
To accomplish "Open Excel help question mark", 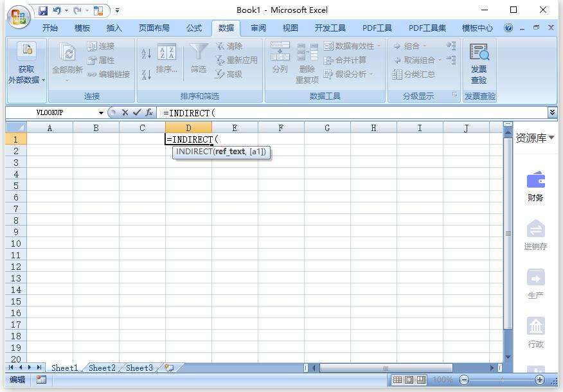I will click(508, 28).
